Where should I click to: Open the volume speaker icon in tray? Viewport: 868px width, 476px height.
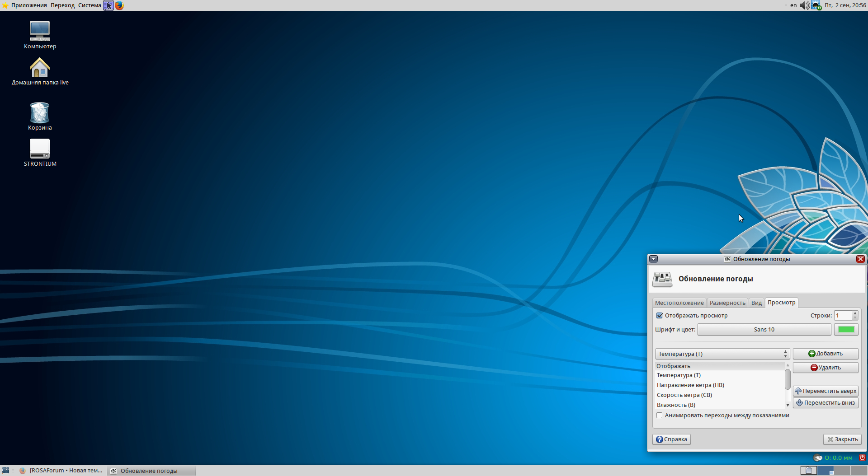(805, 5)
